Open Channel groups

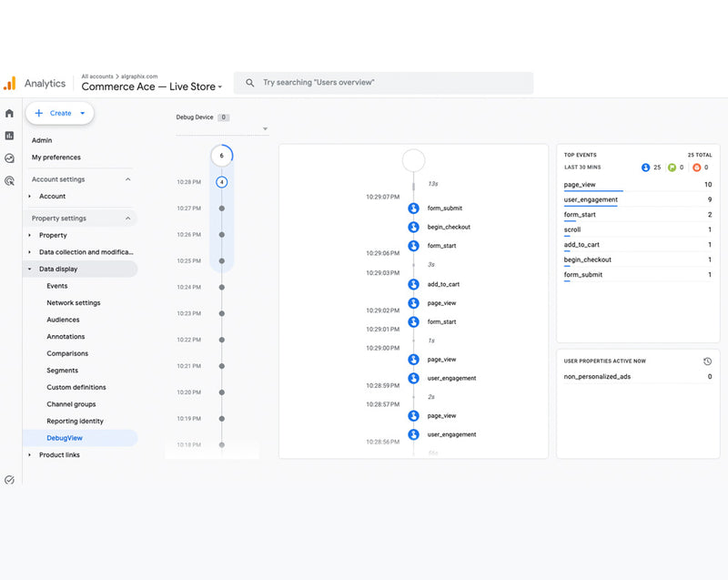pos(71,404)
